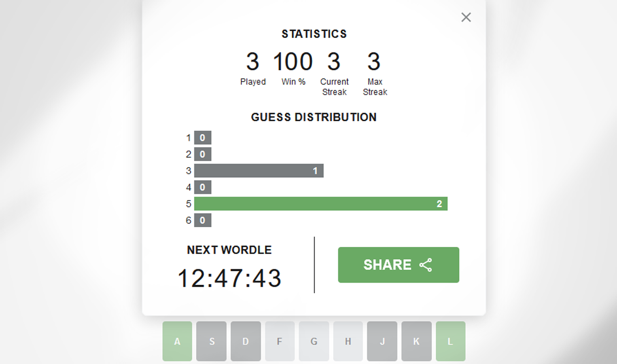
Task: Tap the F key on the keyboard
Action: pyautogui.click(x=280, y=341)
